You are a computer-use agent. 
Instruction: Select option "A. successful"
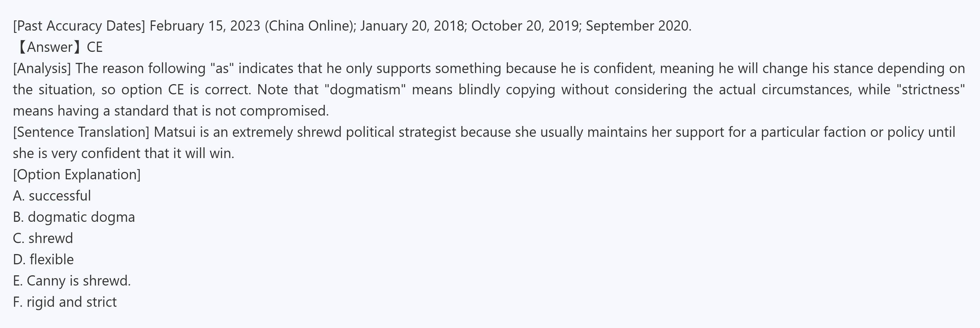point(52,196)
